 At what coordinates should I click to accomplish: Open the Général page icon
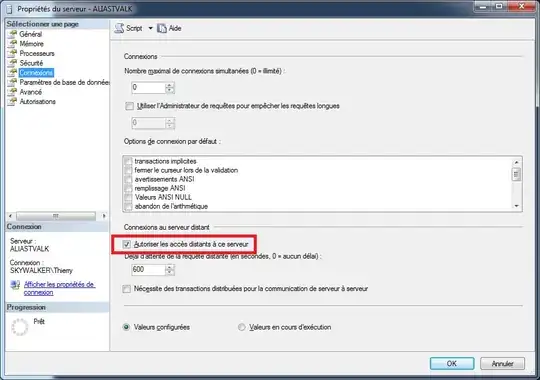(12, 34)
